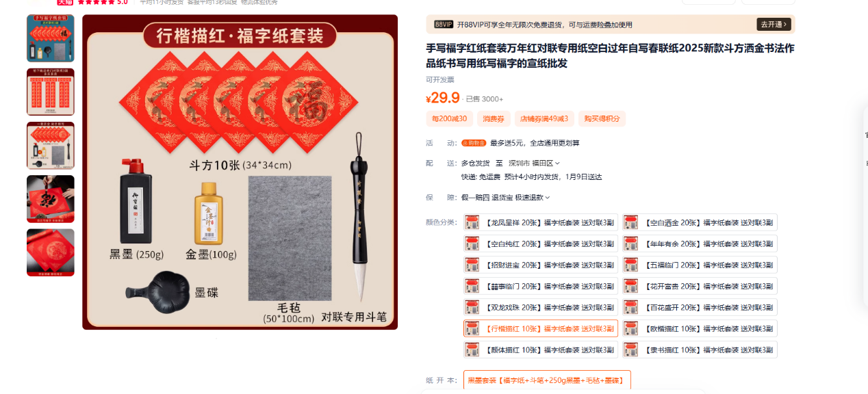Screen dimensions: 868x394
Task: Click the 店铺券满49减3 coupon tag
Action: (544, 119)
